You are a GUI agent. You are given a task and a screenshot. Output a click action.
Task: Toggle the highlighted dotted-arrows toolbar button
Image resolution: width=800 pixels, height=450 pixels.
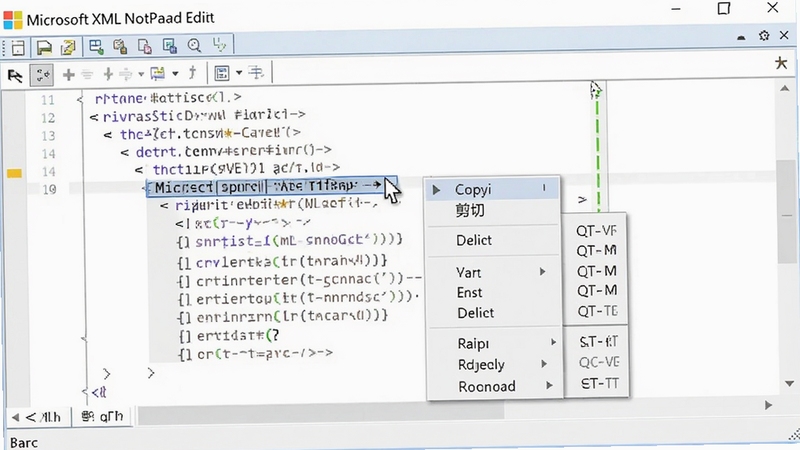42,76
